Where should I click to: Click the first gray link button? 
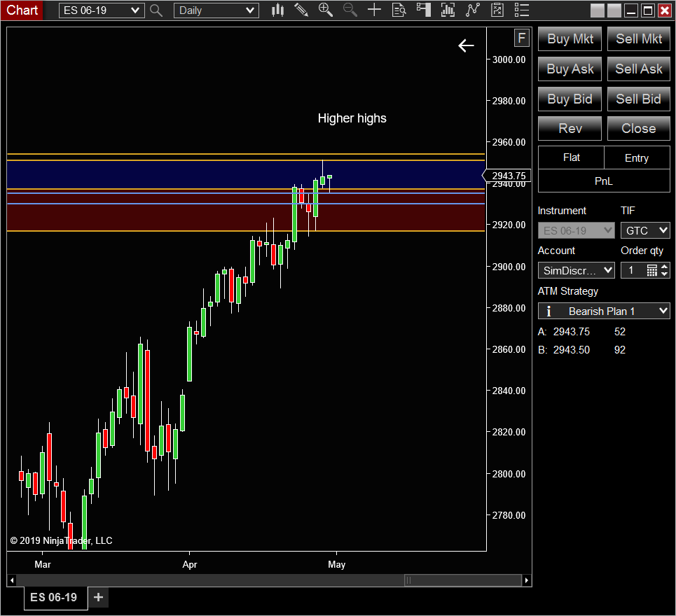point(597,10)
